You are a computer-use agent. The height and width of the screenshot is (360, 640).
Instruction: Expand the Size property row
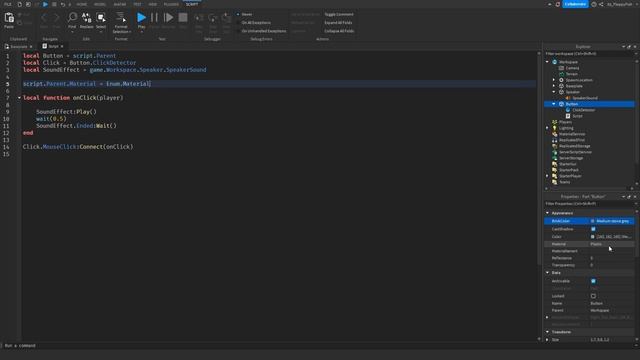point(547,340)
